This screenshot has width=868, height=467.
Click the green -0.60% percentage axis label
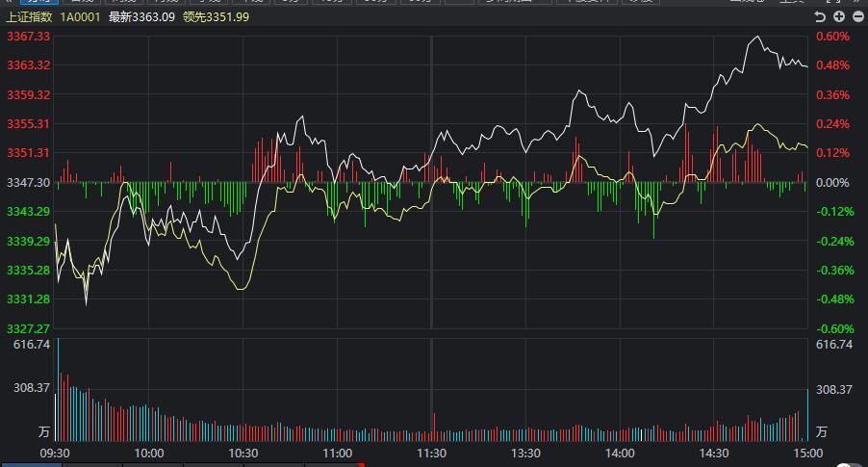834,328
